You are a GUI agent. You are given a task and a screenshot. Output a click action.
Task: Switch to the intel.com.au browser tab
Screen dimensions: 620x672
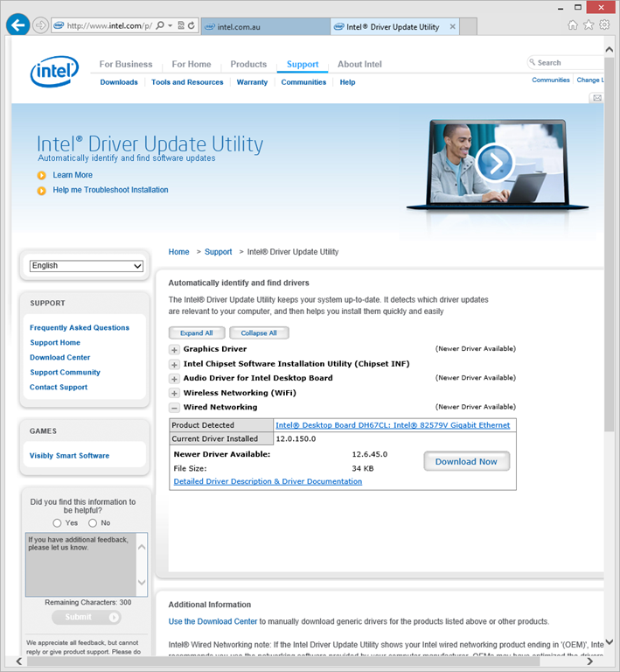click(x=262, y=26)
